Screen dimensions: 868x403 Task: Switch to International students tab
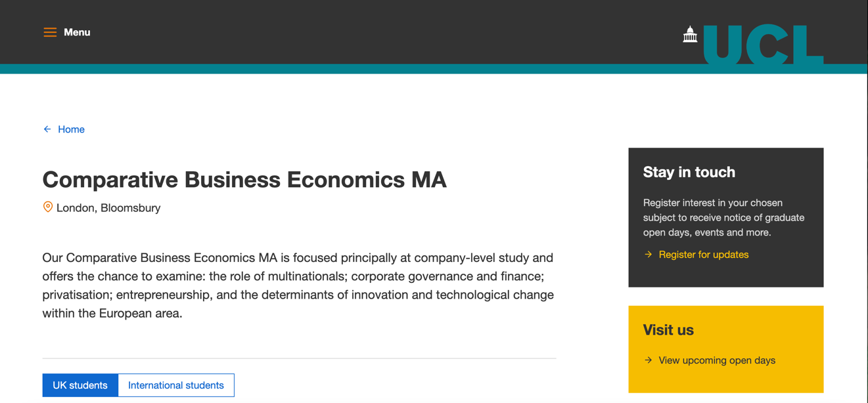tap(176, 385)
